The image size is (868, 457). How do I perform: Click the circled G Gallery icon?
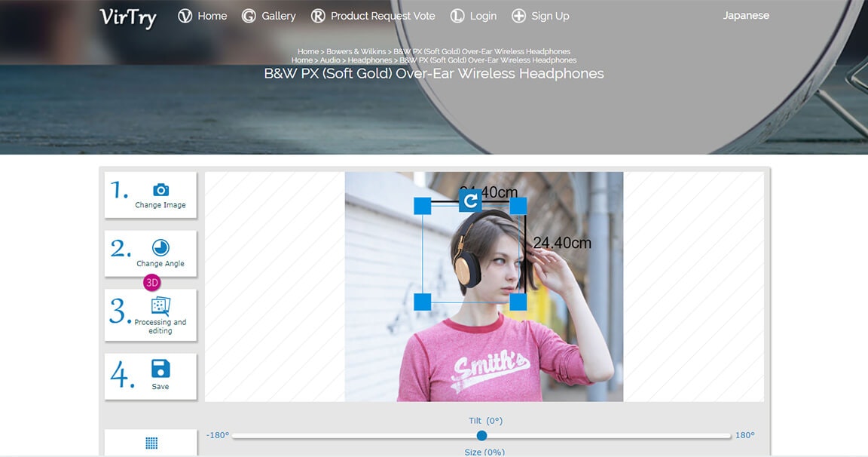pos(249,16)
